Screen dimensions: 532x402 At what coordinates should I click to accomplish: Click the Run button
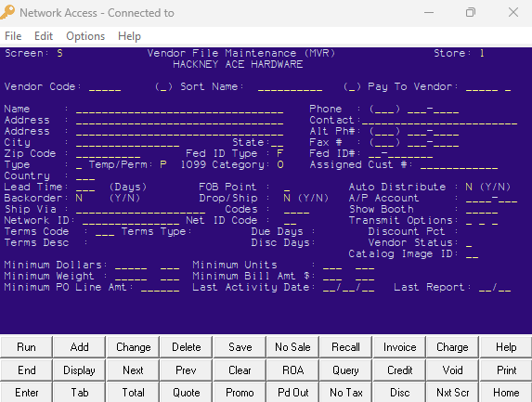click(27, 347)
